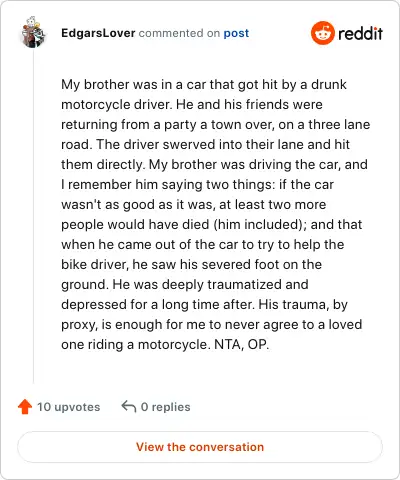Click the "commented on" gray text
400x480 pixels.
pyautogui.click(x=179, y=33)
